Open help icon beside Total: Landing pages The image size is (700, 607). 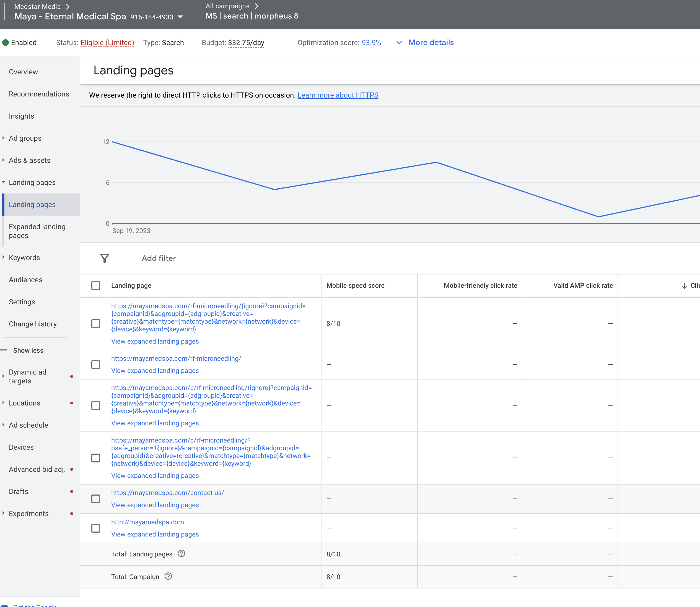pos(181,553)
